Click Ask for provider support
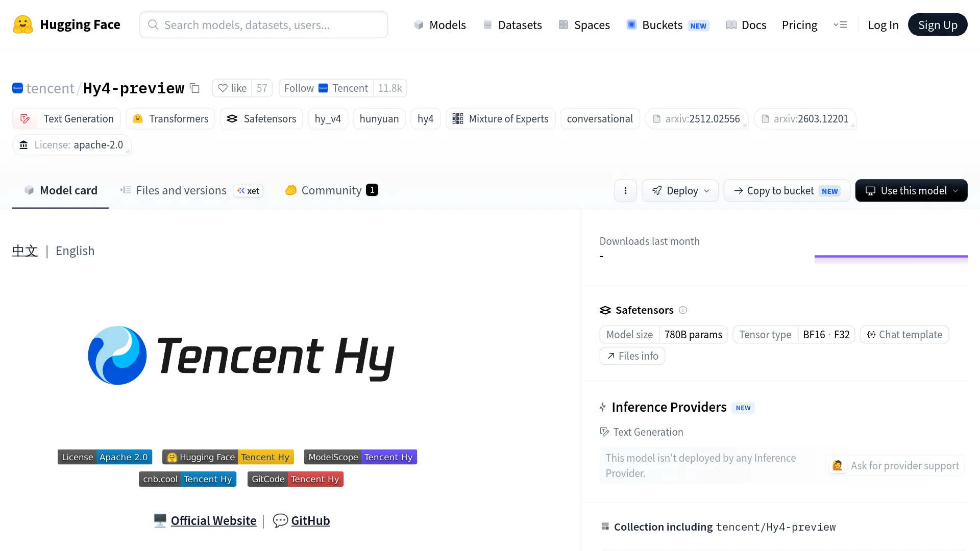The image size is (980, 551). click(895, 466)
